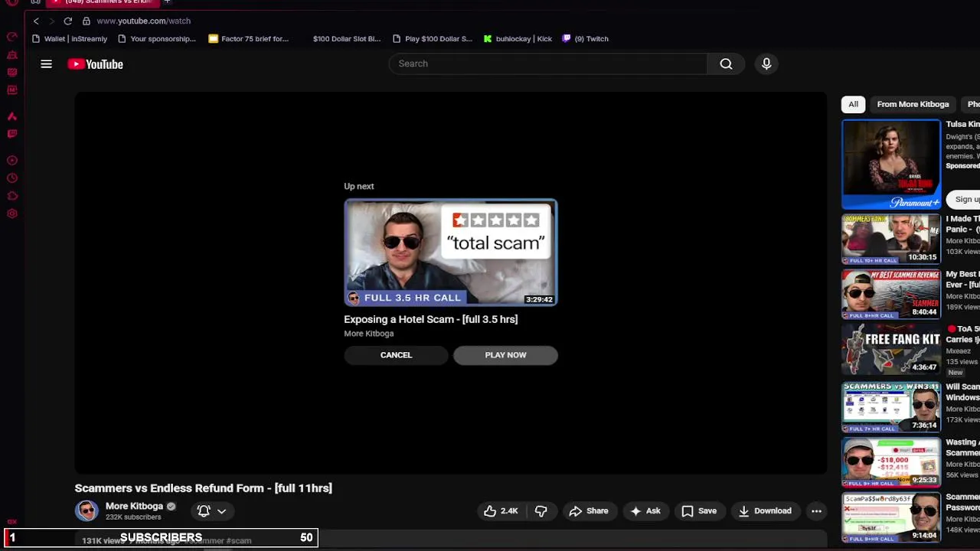This screenshot has width=980, height=551.
Task: Open Extensions cube in browser sidebar
Action: click(x=12, y=196)
